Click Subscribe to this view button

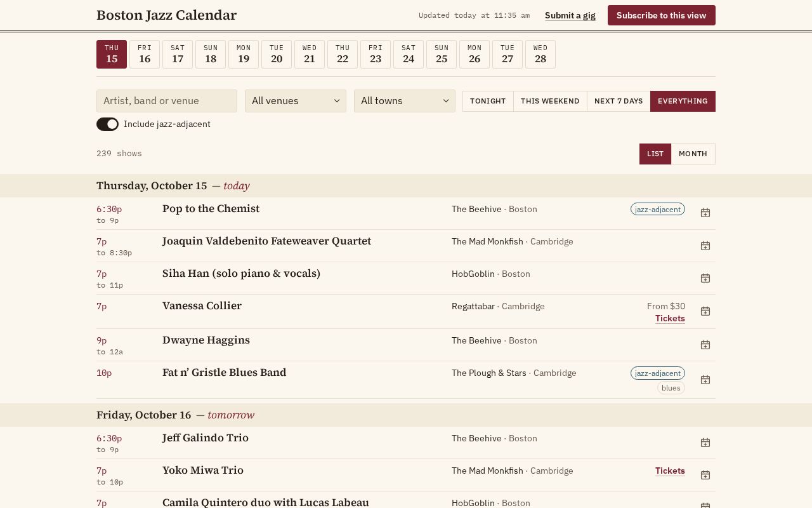661,15
